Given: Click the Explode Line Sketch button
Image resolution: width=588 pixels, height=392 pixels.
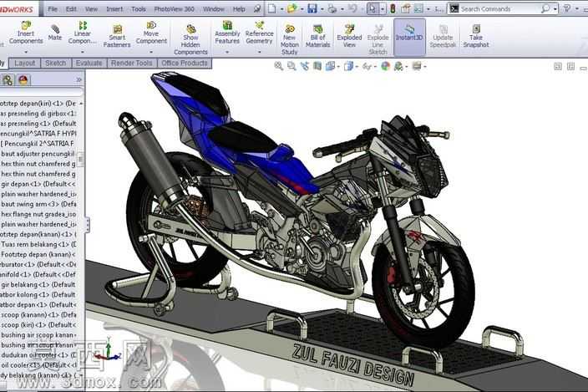Looking at the screenshot, I should [x=378, y=40].
